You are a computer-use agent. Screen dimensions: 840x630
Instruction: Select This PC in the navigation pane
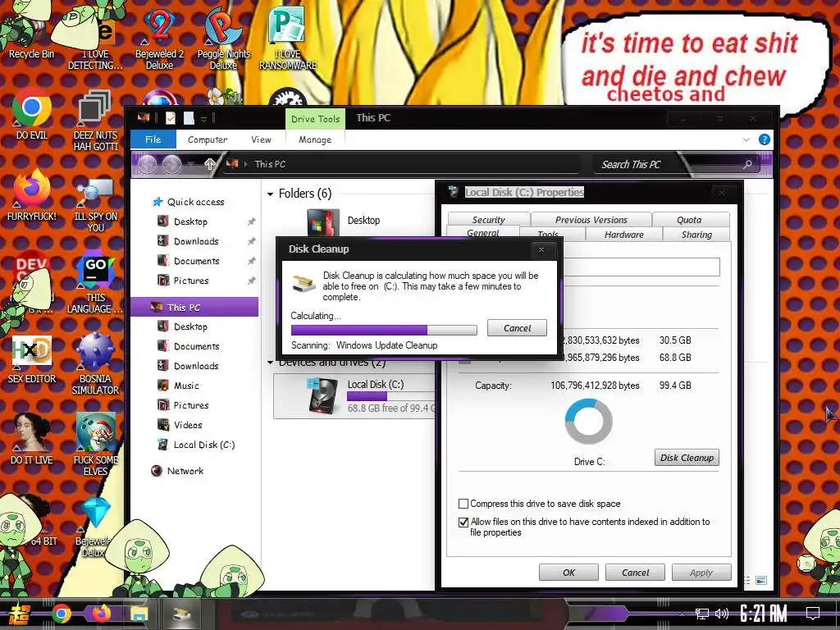click(x=195, y=308)
